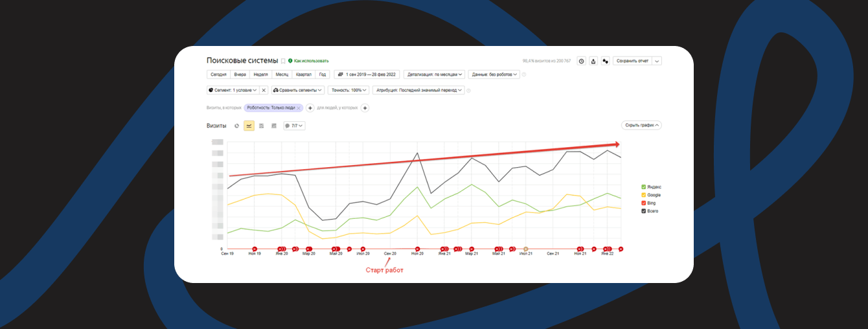The height and width of the screenshot is (329, 868).
Task: Open the report history clock icon
Action: (x=581, y=61)
